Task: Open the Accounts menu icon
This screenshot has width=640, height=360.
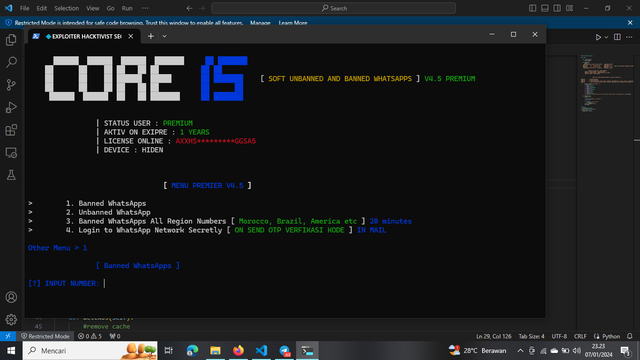Action: 11,297
